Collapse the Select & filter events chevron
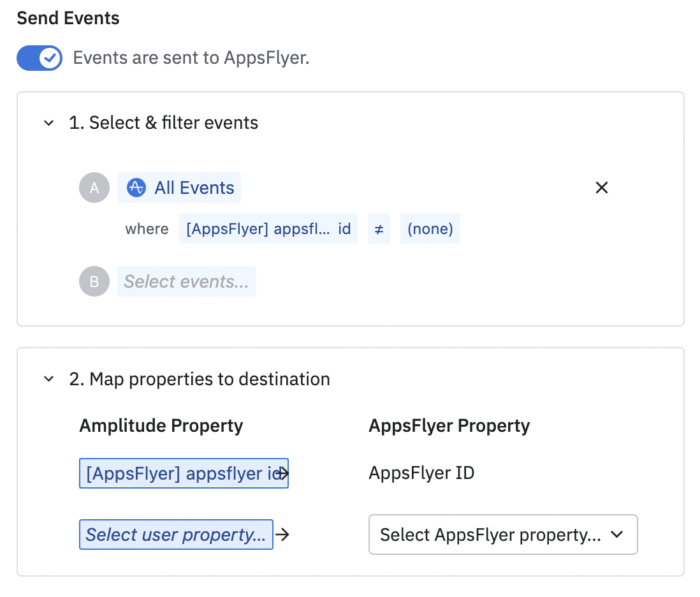This screenshot has width=700, height=597. tap(48, 123)
